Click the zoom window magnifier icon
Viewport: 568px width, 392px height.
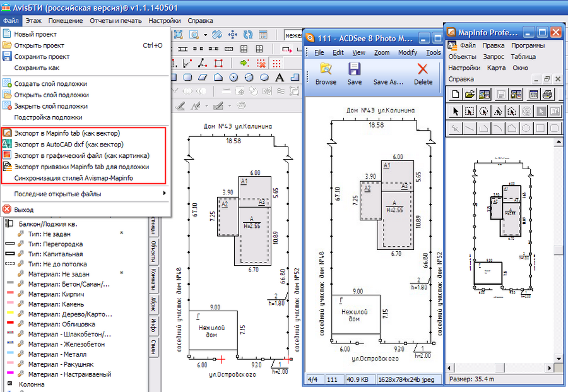[194, 35]
